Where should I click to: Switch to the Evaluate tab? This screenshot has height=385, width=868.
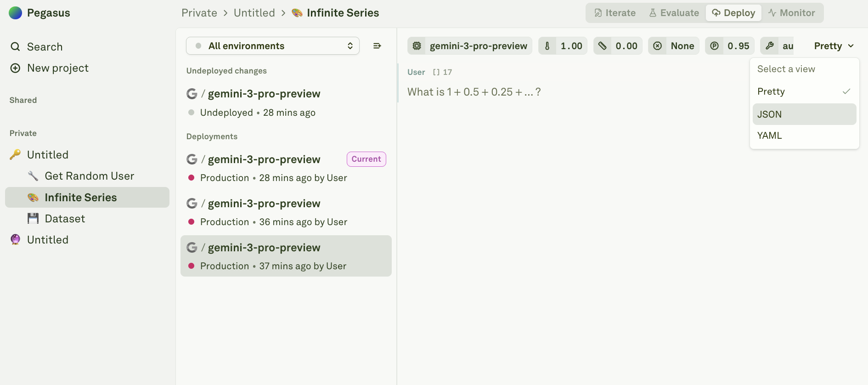click(674, 13)
